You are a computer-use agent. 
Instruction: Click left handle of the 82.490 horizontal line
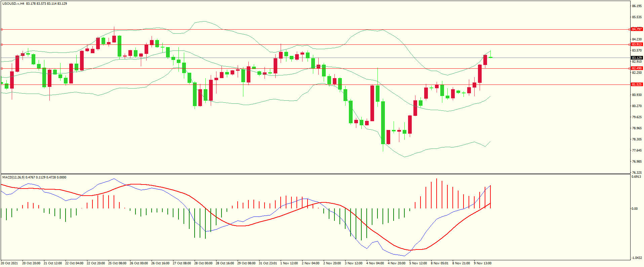click(x=2, y=69)
